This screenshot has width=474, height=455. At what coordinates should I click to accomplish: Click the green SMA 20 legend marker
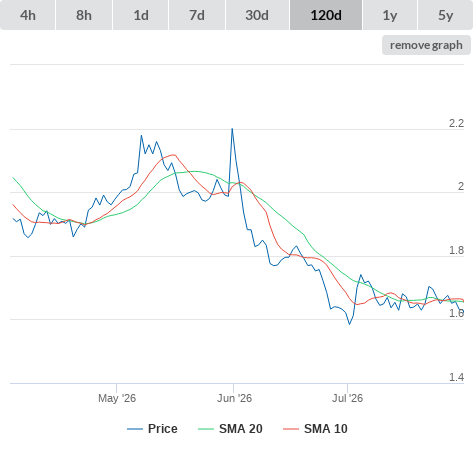(x=206, y=429)
